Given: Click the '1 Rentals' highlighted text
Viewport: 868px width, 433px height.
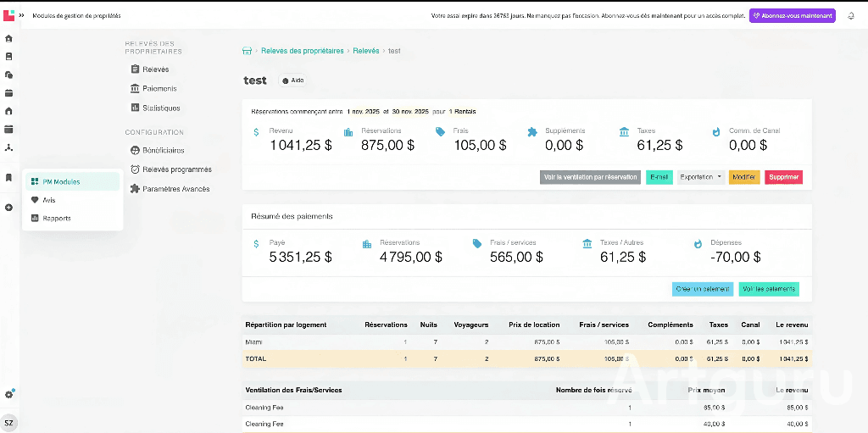Looking at the screenshot, I should point(462,111).
